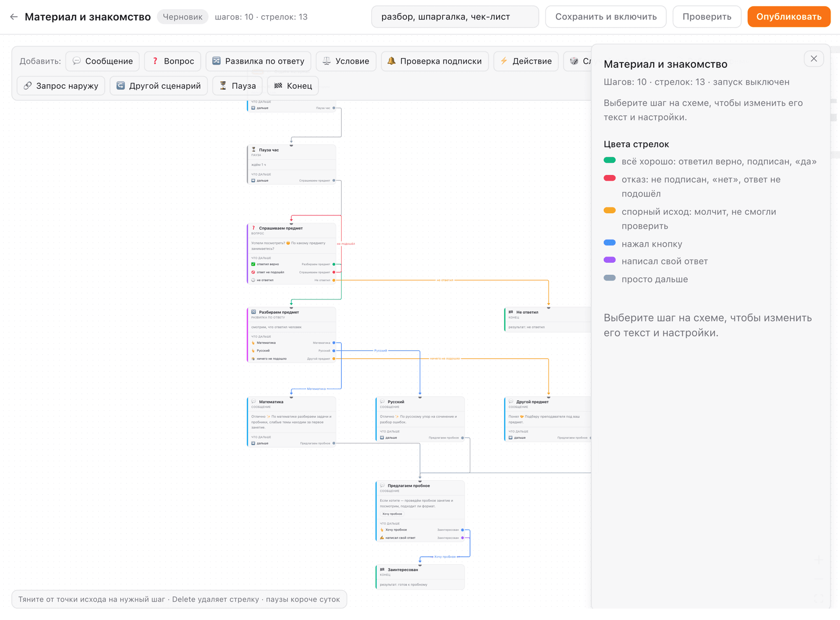Add a Другой сценарий step
The width and height of the screenshot is (840, 620).
pos(159,86)
